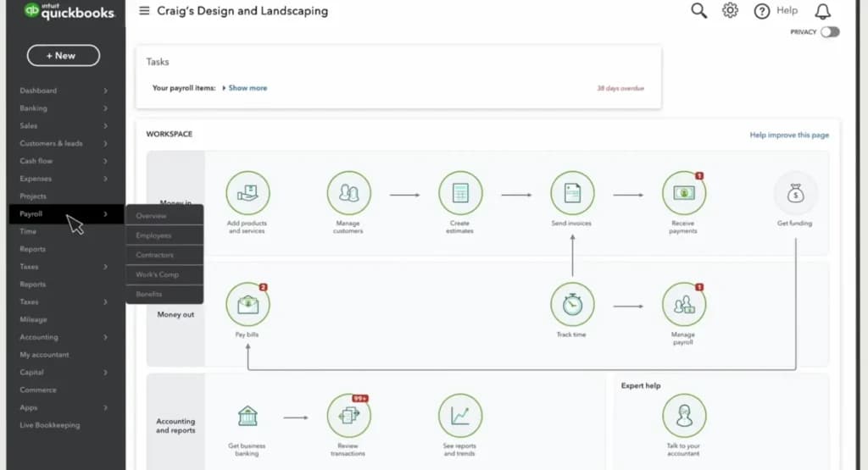The image size is (868, 470).
Task: Open My accountant in the sidebar
Action: [44, 355]
